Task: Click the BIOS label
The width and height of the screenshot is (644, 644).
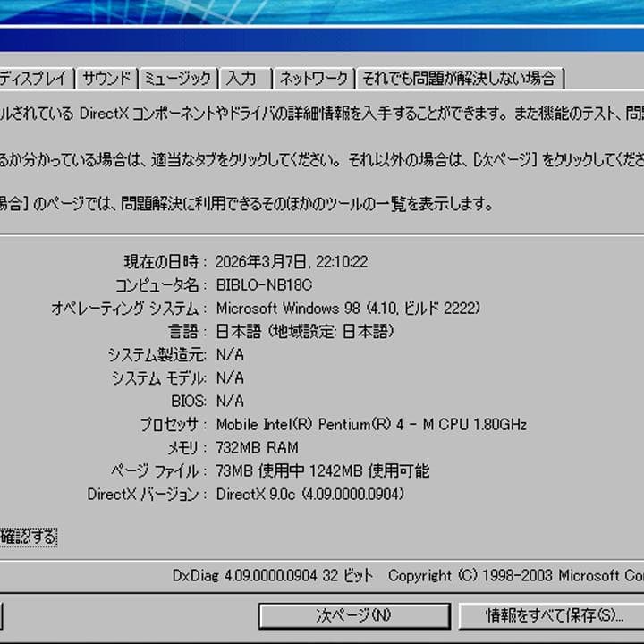Action: [x=189, y=402]
